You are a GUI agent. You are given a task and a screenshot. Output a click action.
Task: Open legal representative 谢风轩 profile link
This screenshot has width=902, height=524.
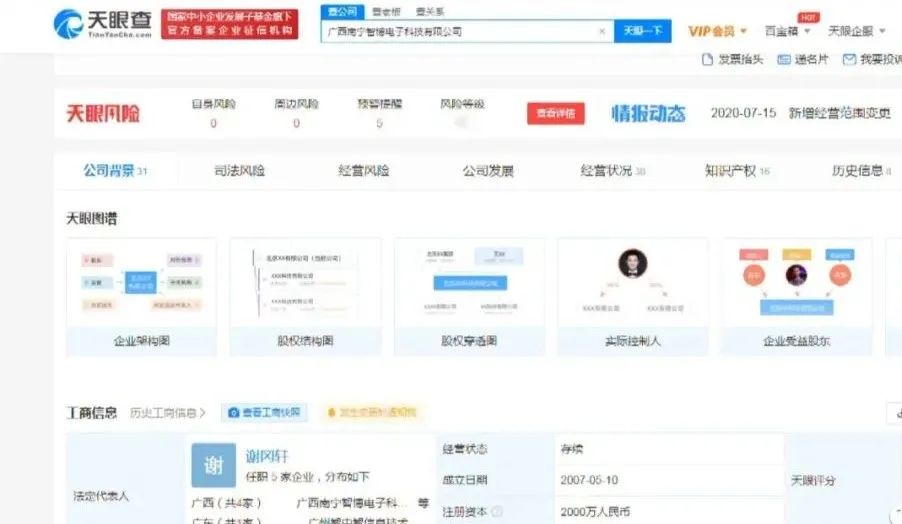pos(267,456)
